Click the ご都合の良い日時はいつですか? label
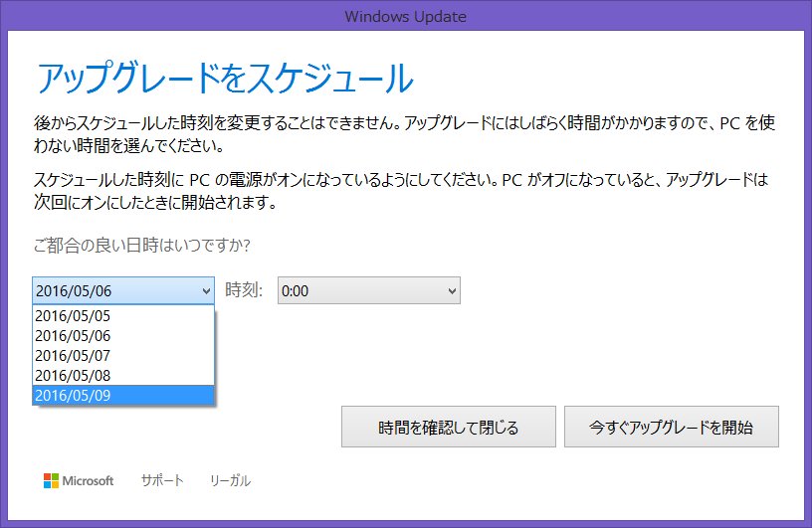Screen dimensions: 812x528 [x=142, y=245]
